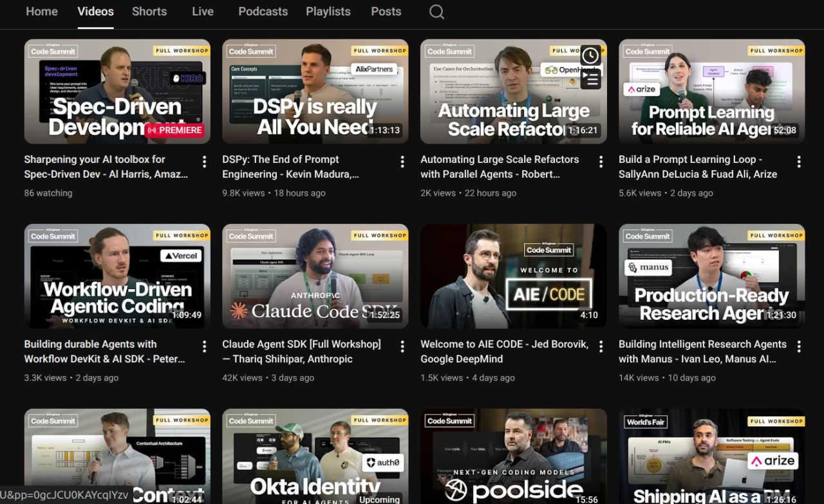Click the channel search magnifier icon
Image resolution: width=824 pixels, height=504 pixels.
tap(436, 12)
